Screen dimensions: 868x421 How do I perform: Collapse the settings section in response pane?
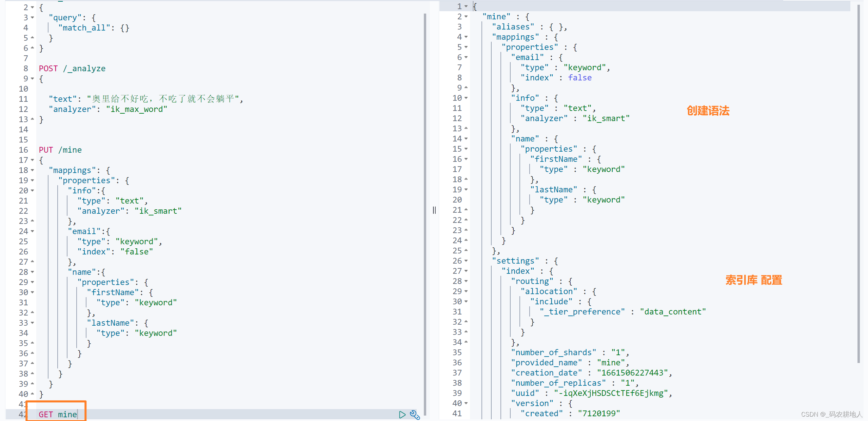466,261
